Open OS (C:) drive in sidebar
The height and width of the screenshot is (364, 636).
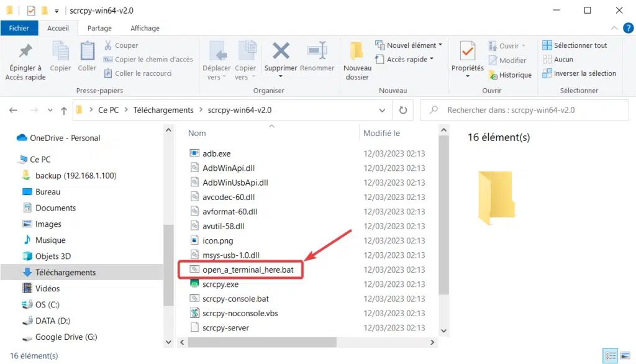tap(40, 305)
